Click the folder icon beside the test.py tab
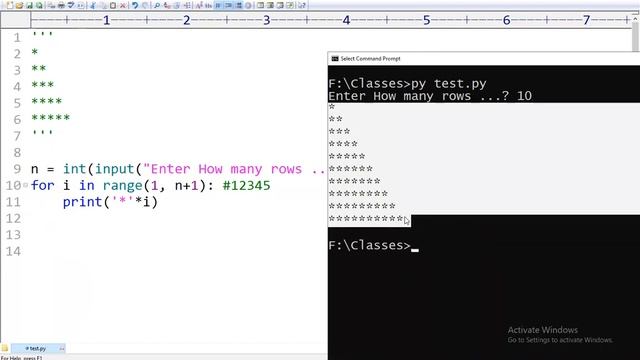The height and width of the screenshot is (360, 640). click(x=4, y=348)
